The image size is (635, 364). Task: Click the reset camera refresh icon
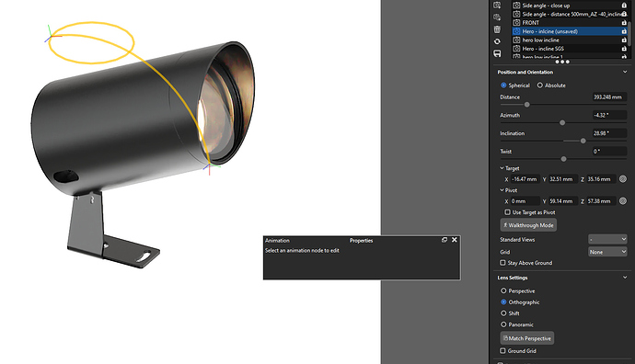pos(497,41)
